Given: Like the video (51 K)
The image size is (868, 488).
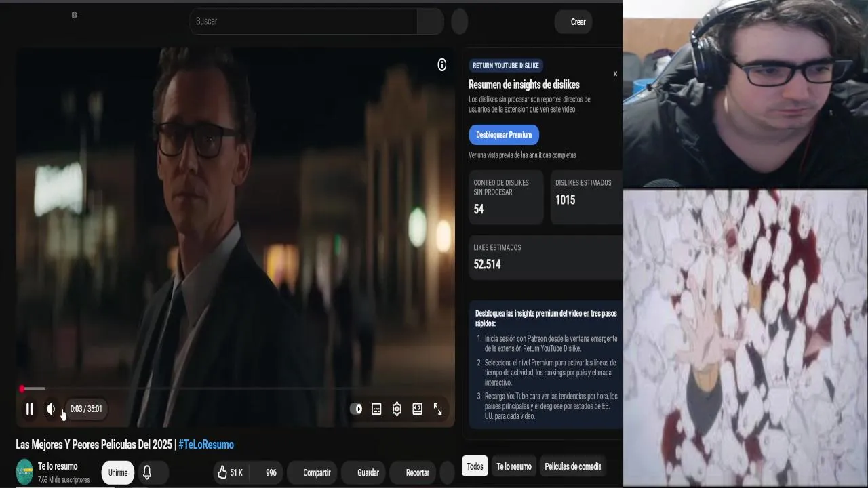Looking at the screenshot, I should (230, 472).
